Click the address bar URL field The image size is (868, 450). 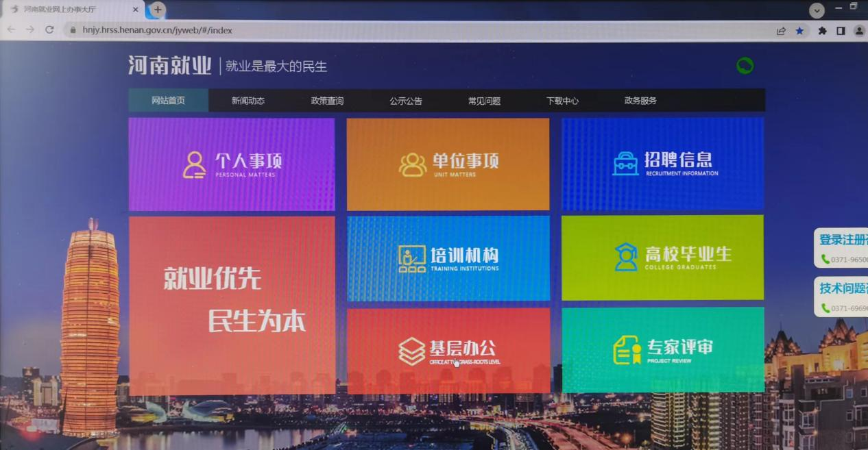tap(425, 30)
